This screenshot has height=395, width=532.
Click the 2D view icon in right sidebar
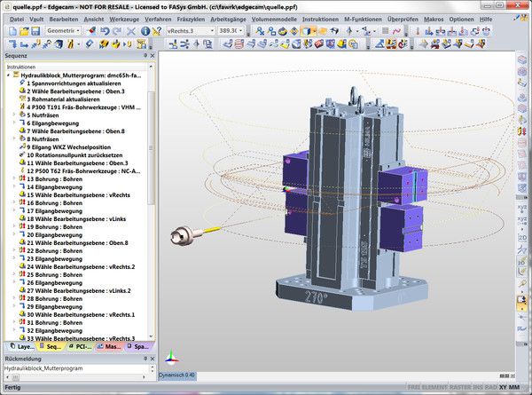tap(522, 238)
